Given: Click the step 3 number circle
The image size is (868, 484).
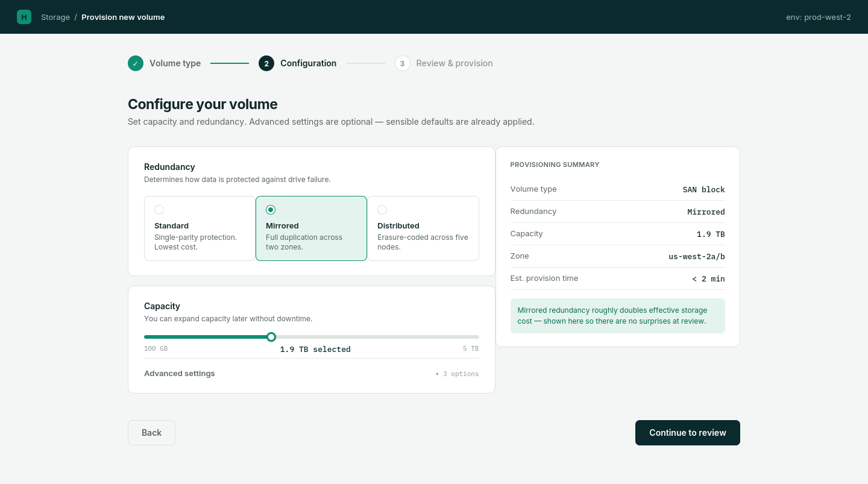Looking at the screenshot, I should pos(403,63).
